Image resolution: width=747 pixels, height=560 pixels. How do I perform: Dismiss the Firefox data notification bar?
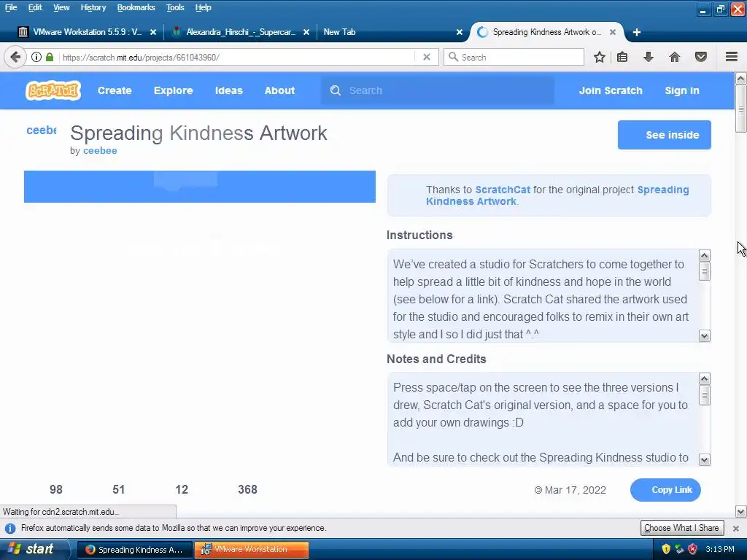[x=735, y=529]
